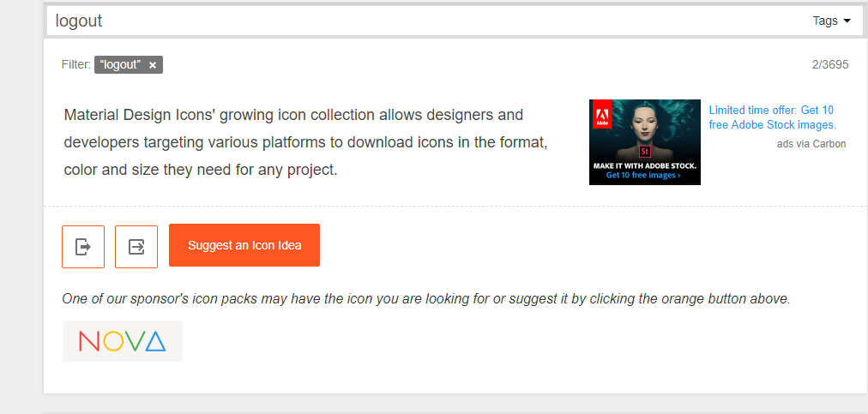Remove the "logout" filter tag
The image size is (868, 414).
pos(153,65)
